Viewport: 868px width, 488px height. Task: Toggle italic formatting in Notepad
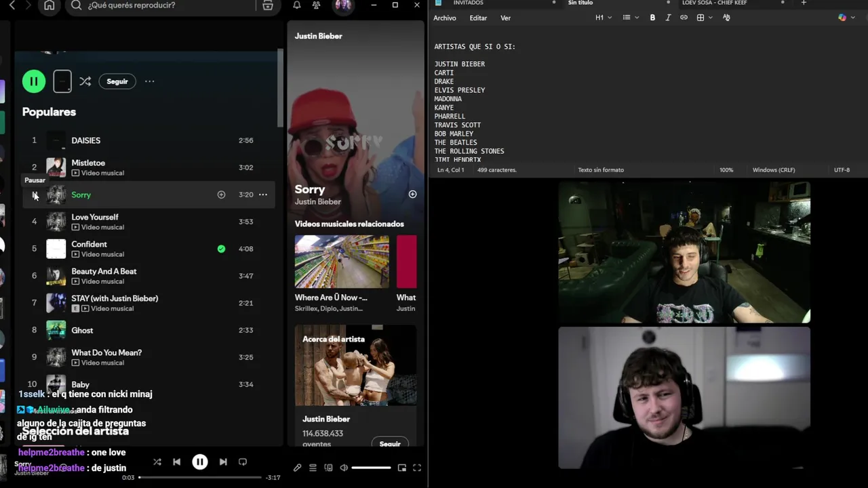668,18
